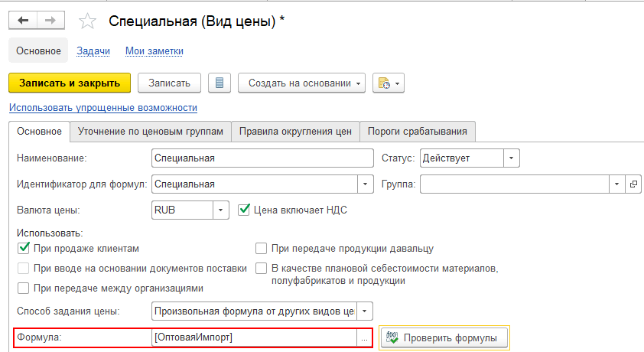Click the back navigation arrow
The width and height of the screenshot is (644, 352).
23,21
